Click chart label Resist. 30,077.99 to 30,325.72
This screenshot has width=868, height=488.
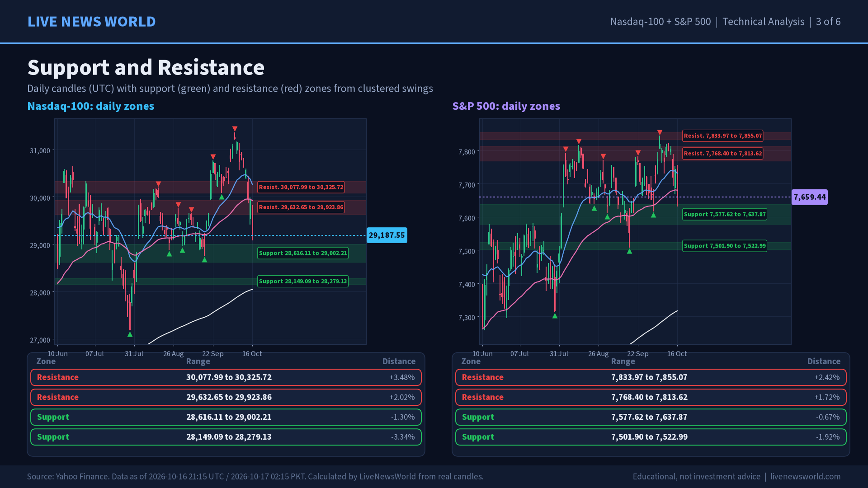click(301, 187)
